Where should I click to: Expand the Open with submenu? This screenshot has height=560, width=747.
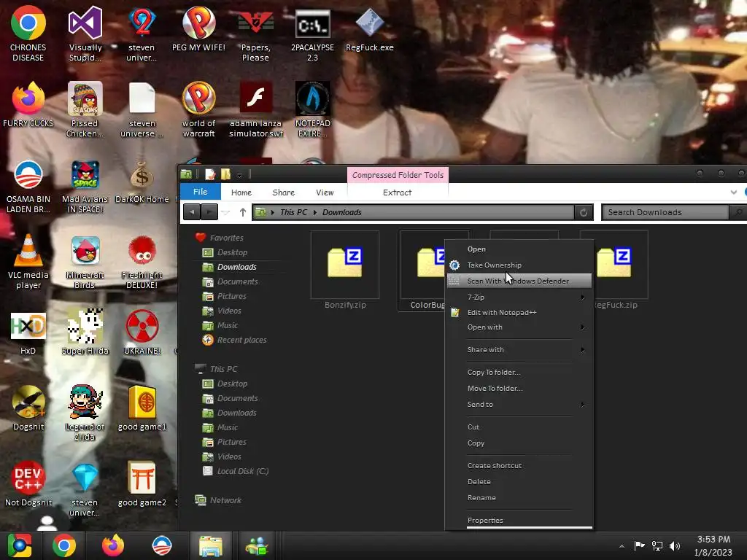coord(519,327)
